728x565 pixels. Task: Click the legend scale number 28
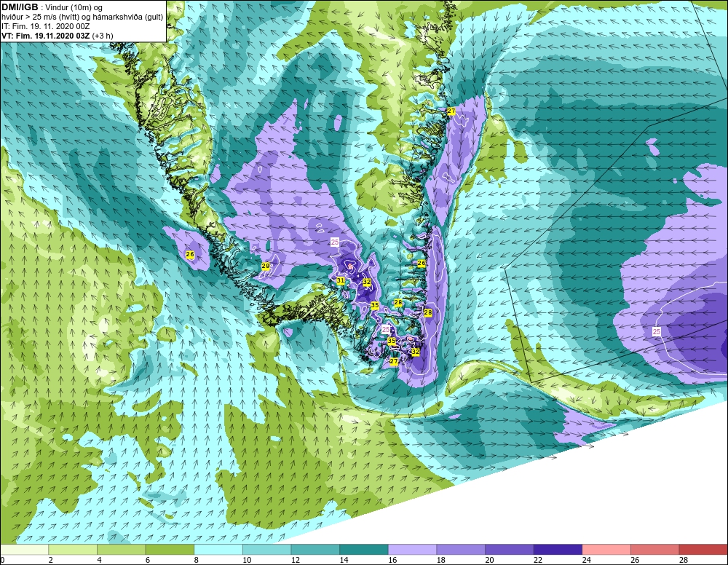click(684, 561)
